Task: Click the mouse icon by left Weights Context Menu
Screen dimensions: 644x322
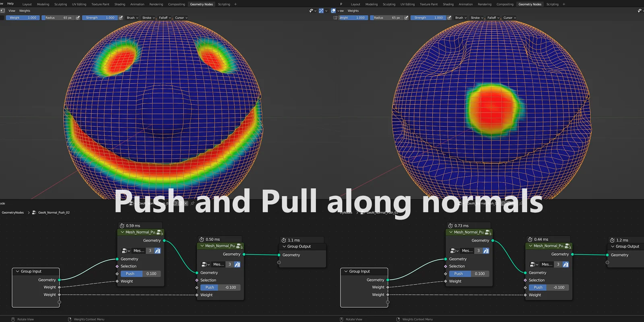Action: tap(70, 319)
